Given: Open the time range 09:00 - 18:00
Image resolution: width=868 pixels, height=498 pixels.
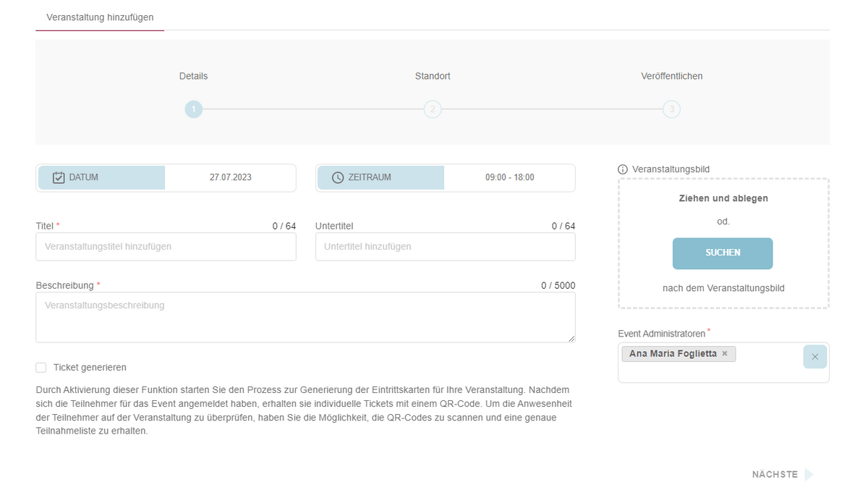Looking at the screenshot, I should [509, 177].
